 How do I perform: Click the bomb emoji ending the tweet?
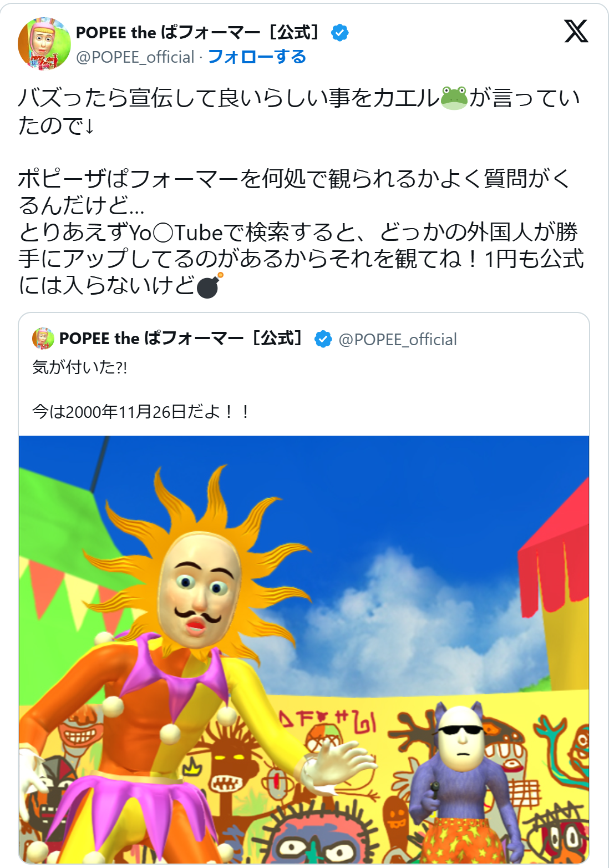click(x=210, y=285)
